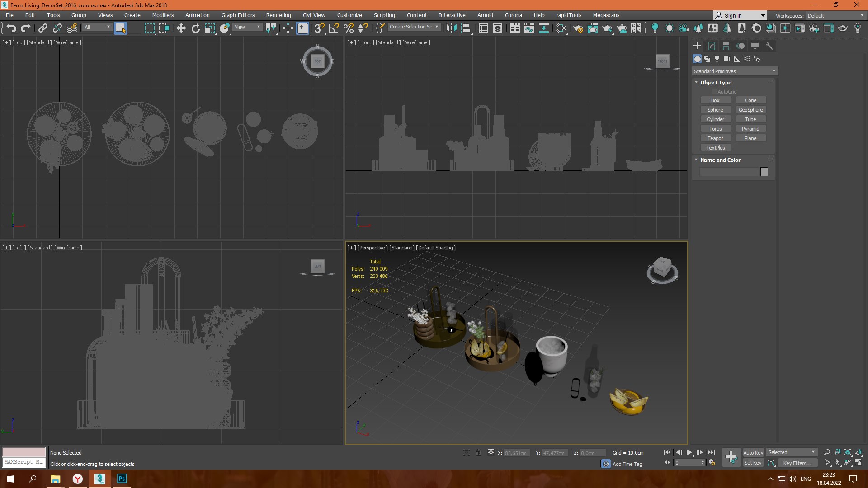Choose the Select Object tool
This screenshot has width=868, height=488.
pyautogui.click(x=121, y=28)
